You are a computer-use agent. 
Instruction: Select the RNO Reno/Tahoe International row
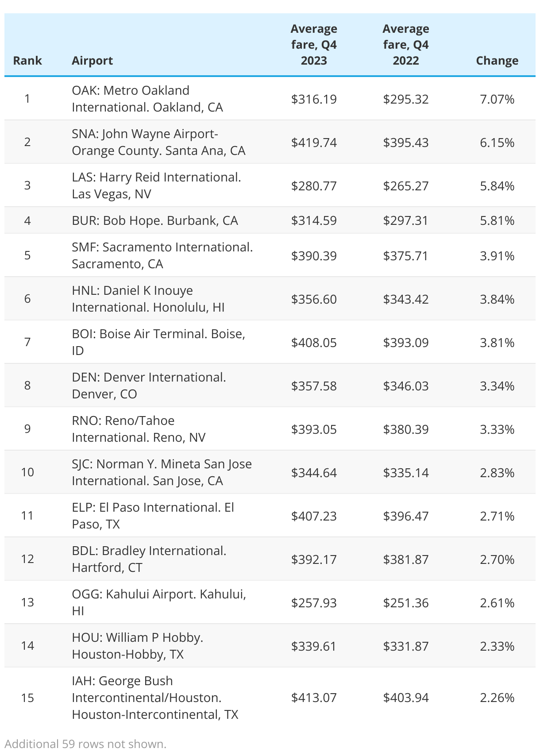(x=270, y=429)
